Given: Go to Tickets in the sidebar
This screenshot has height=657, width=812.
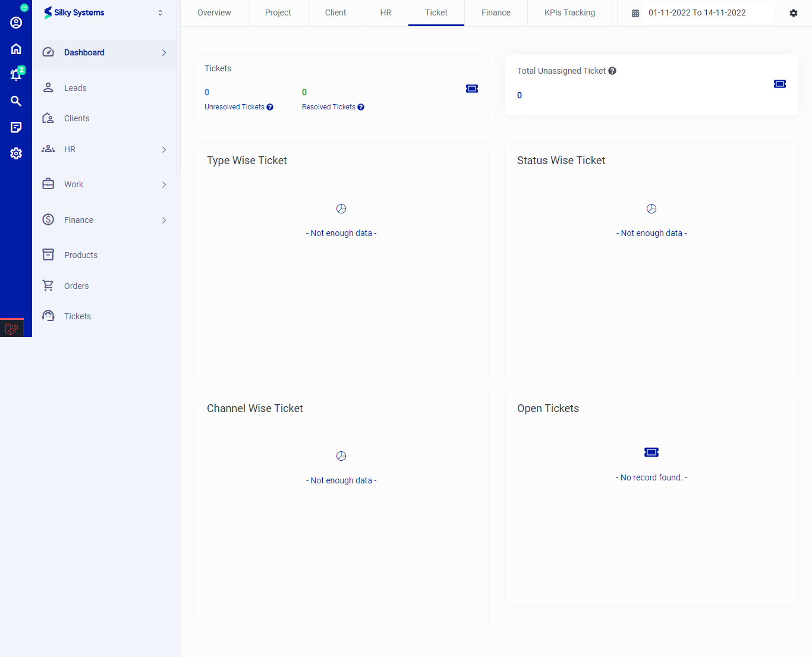Looking at the screenshot, I should tap(77, 316).
